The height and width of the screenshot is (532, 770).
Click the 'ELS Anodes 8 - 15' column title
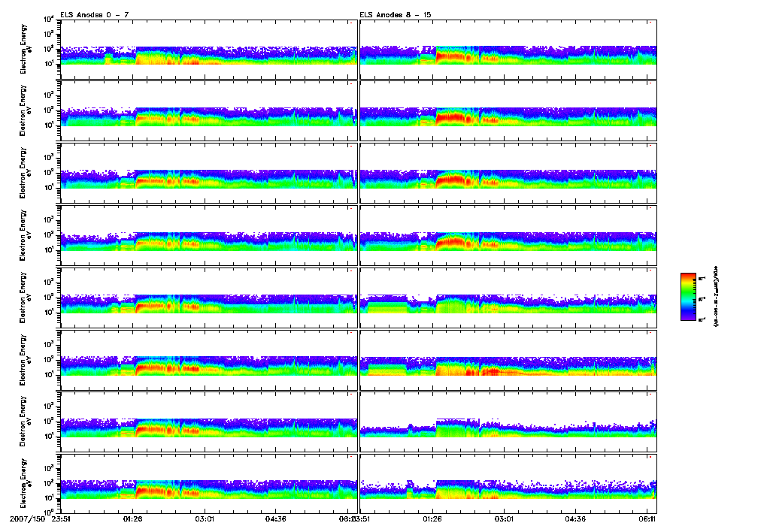pyautogui.click(x=396, y=15)
